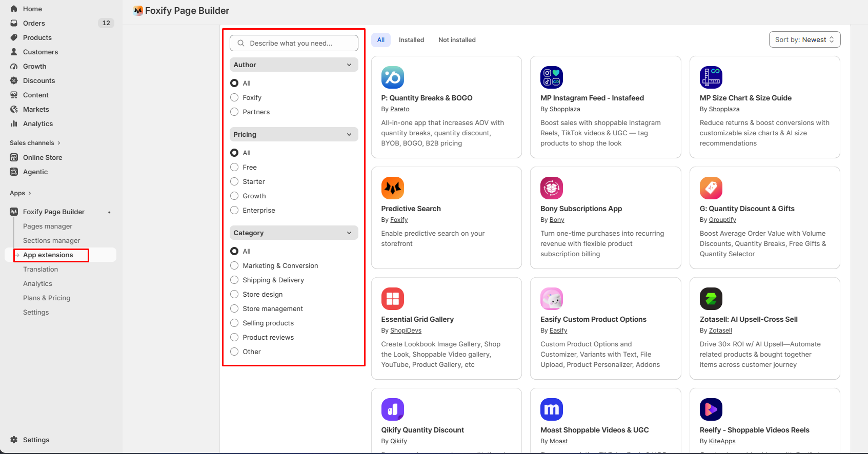
Task: Click the Customers person icon
Action: 14,52
